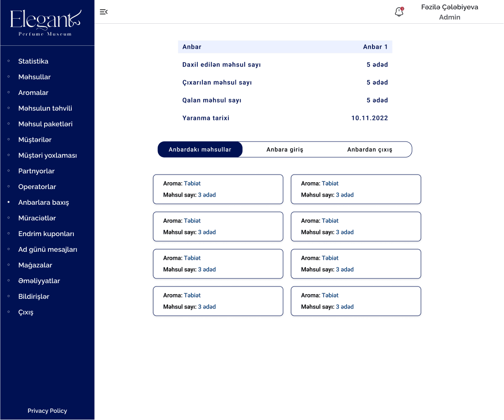Collapse sidebar with the hamburger menu icon
The width and height of the screenshot is (504, 420).
click(x=104, y=12)
